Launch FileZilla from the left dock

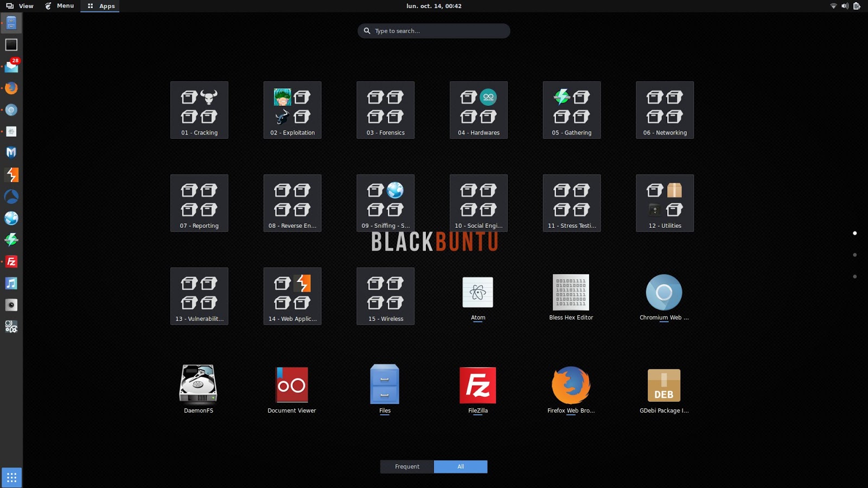coord(11,261)
